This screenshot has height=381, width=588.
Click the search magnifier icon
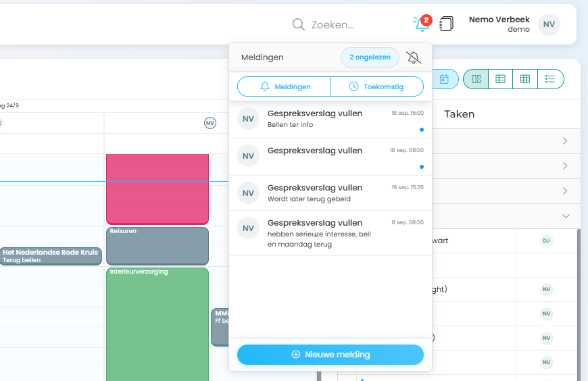click(x=298, y=25)
